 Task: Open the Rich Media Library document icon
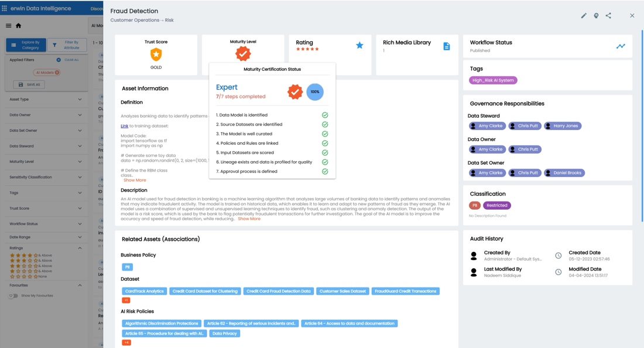447,46
